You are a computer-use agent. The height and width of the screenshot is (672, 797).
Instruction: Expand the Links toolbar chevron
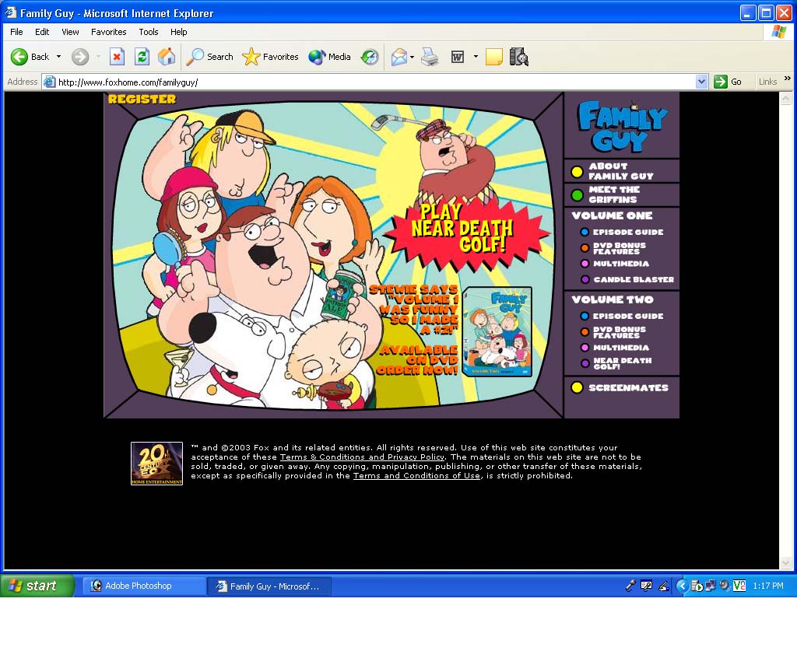point(787,79)
